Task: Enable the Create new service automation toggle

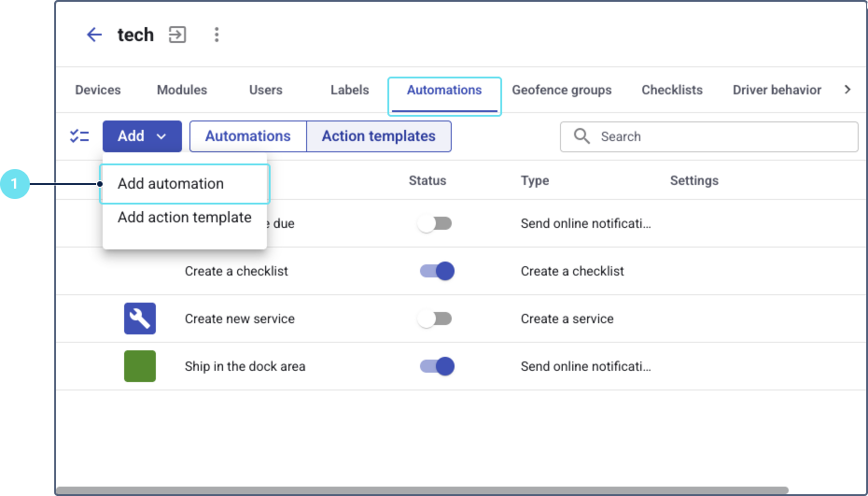Action: click(435, 319)
